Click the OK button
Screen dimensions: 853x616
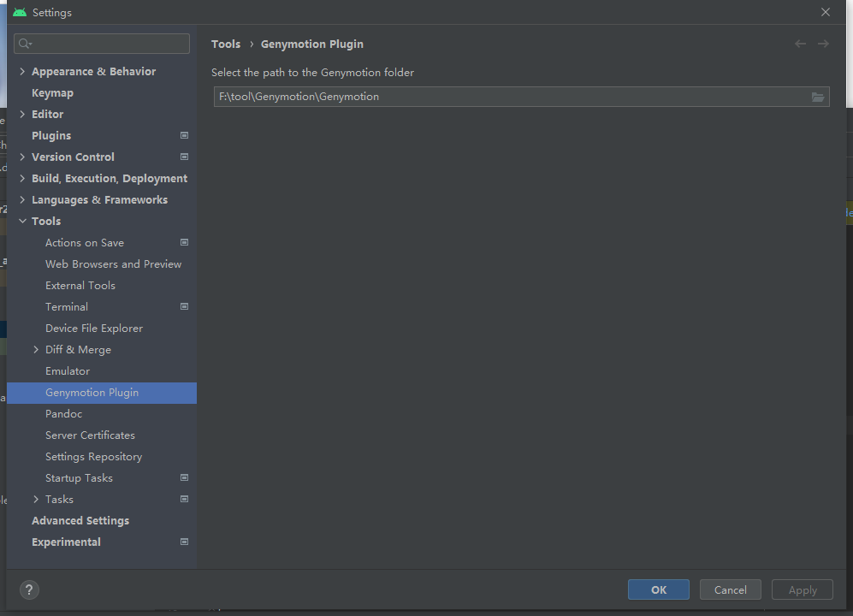[658, 589]
